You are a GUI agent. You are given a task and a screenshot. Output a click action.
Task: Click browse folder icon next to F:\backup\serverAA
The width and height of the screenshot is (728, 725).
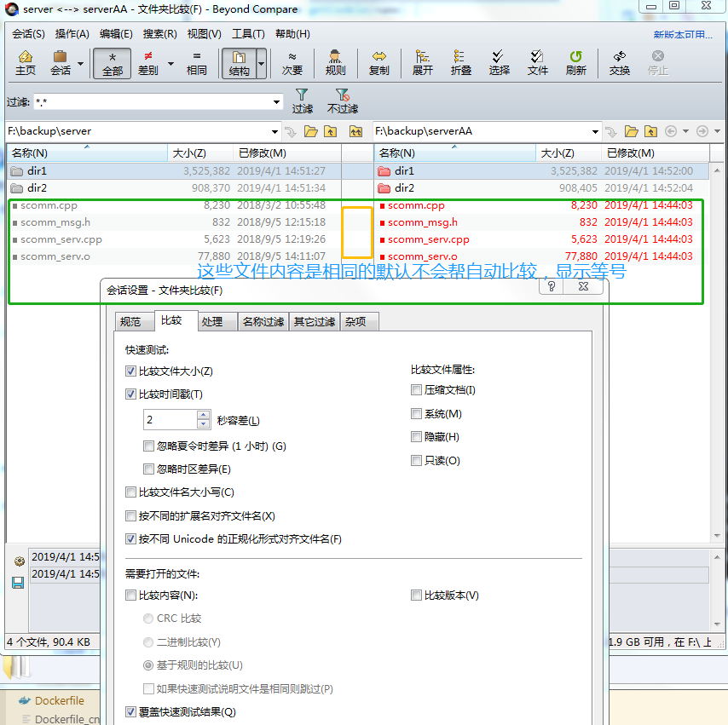(x=631, y=132)
